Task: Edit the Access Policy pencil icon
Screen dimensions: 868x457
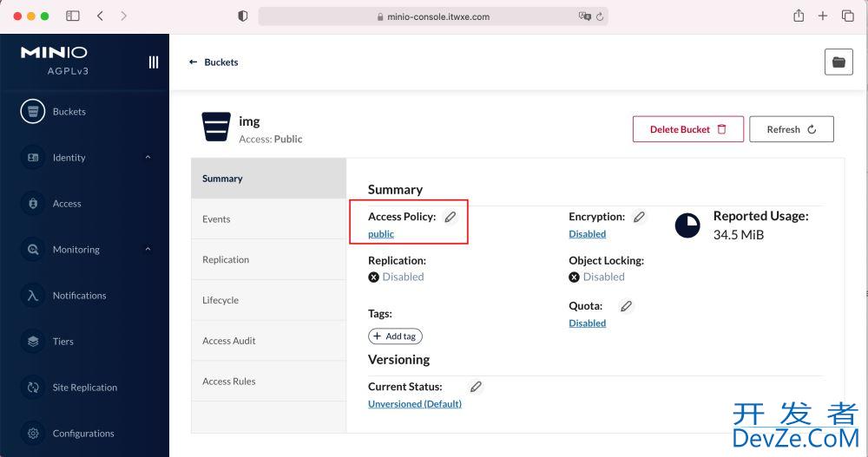Action: pos(450,217)
